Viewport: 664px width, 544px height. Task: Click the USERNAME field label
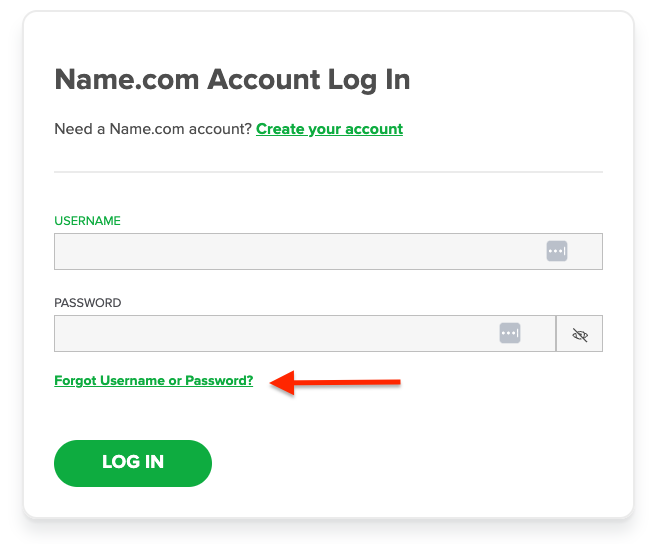pos(87,221)
